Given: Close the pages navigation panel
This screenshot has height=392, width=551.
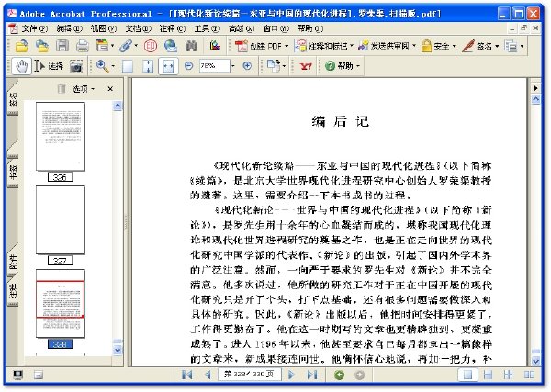Looking at the screenshot, I should pyautogui.click(x=110, y=89).
